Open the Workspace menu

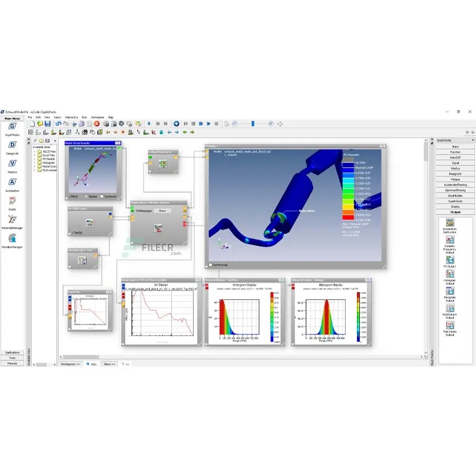(x=97, y=117)
